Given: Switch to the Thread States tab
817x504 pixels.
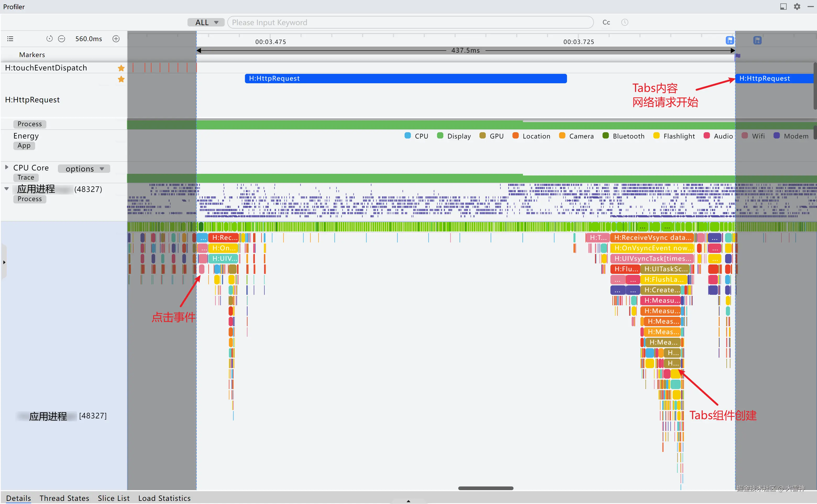Looking at the screenshot, I should tap(64, 498).
